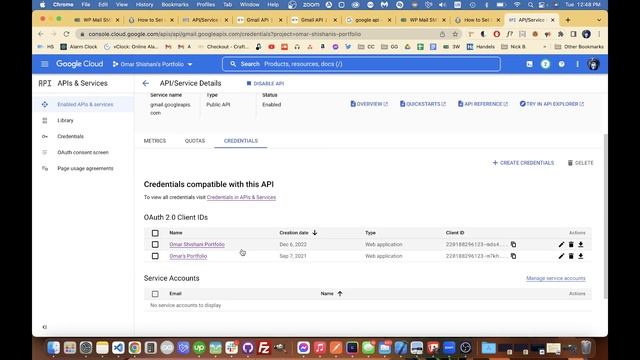Follow Credentials in APIs & Services link
This screenshot has width=640, height=360.
[x=241, y=197]
